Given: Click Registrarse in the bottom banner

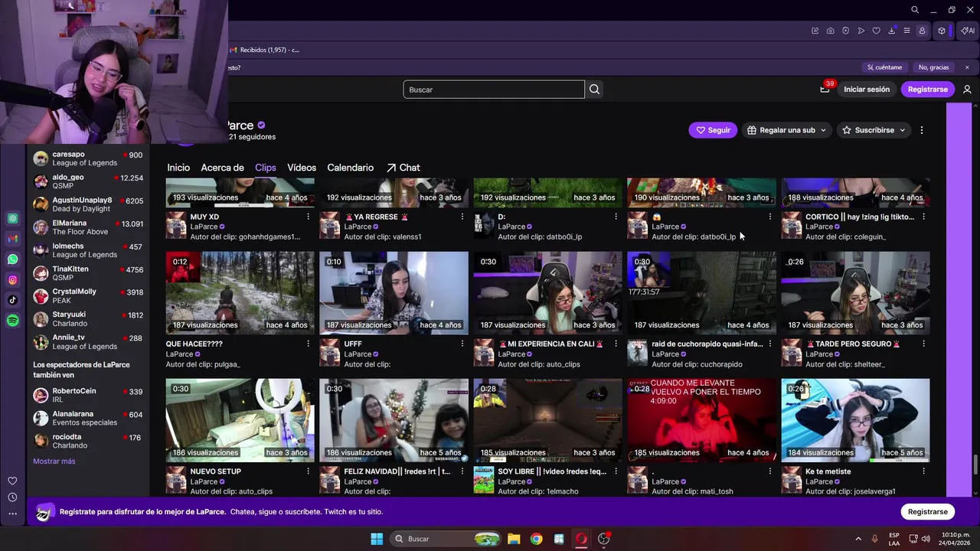Looking at the screenshot, I should pyautogui.click(x=928, y=512).
